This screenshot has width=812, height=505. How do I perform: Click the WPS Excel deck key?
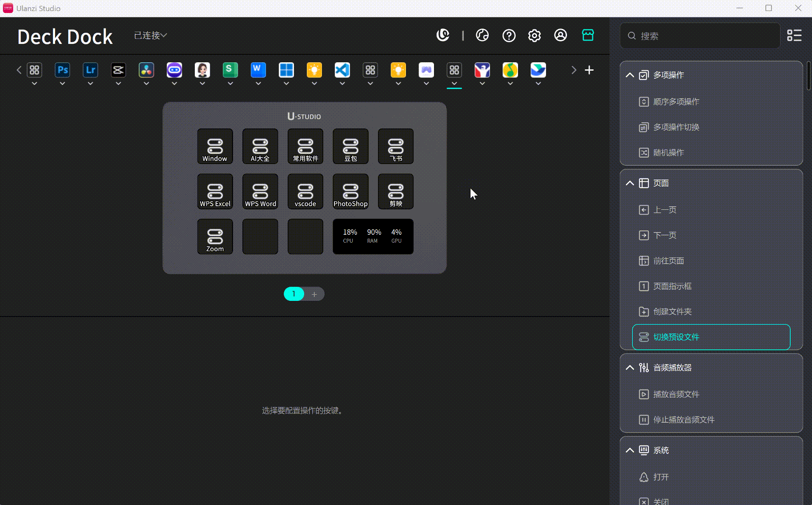pos(215,192)
